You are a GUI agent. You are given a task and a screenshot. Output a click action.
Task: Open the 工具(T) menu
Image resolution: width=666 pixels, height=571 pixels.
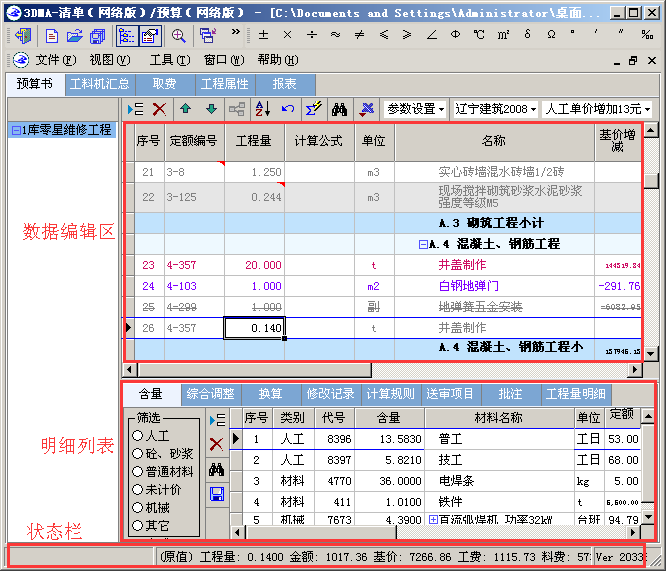pos(170,60)
